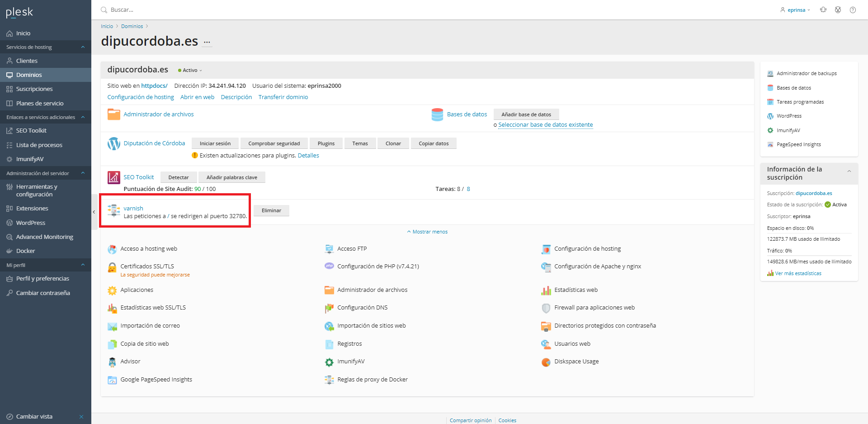Click the Bases de datos cylinder icon

(437, 114)
